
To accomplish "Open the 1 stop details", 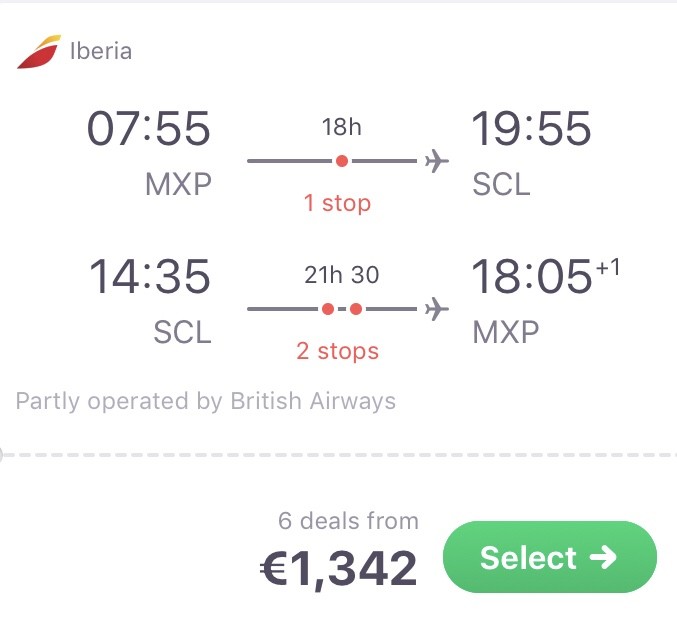I will 337,203.
